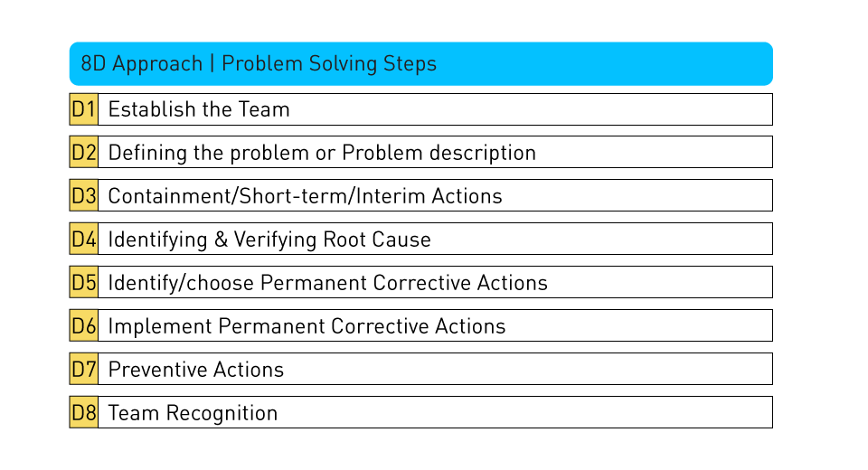Click the yellow D1 badge
Image resolution: width=868 pixels, height=470 pixels.
[83, 109]
